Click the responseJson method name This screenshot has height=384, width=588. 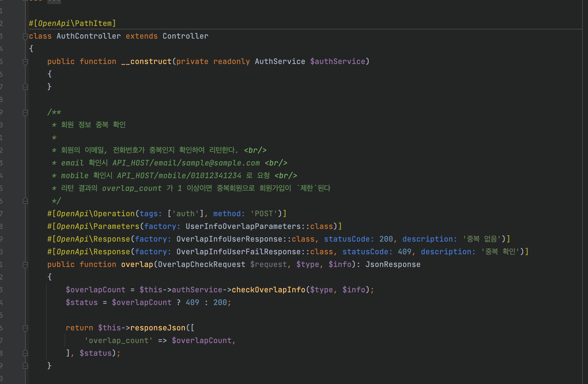point(158,328)
